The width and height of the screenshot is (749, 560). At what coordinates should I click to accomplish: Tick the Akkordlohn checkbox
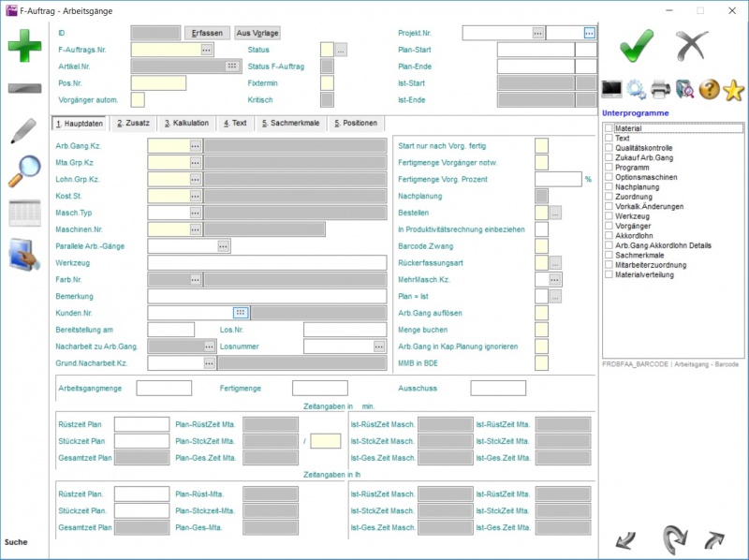(609, 236)
